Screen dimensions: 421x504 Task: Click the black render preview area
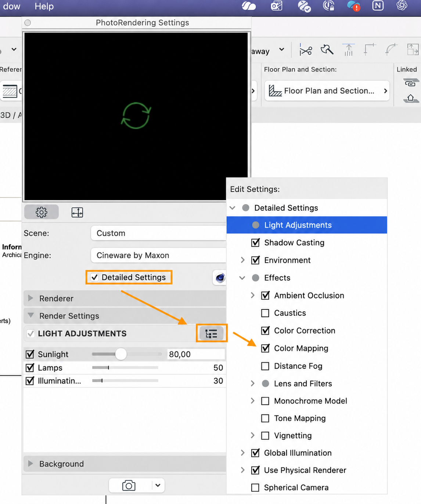pos(136,116)
